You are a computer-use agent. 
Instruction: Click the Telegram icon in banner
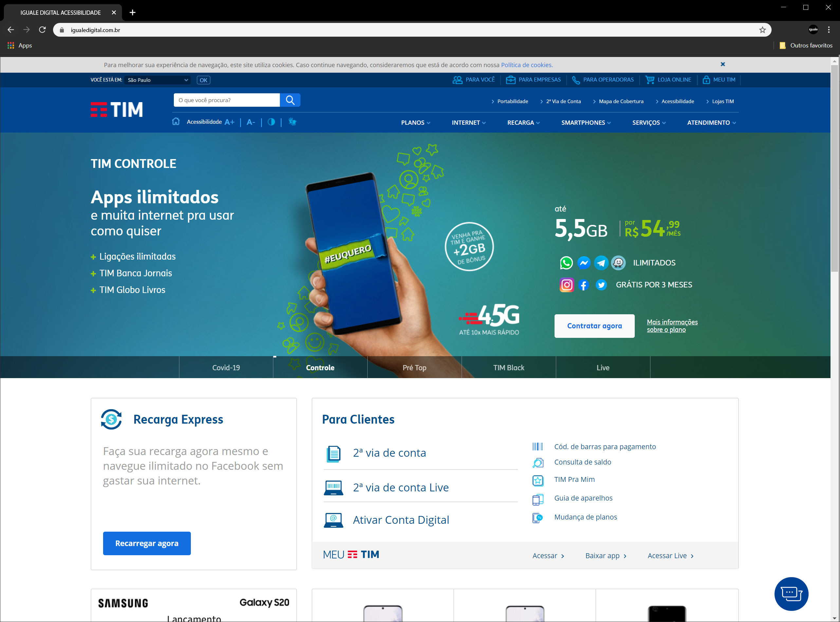tap(601, 263)
